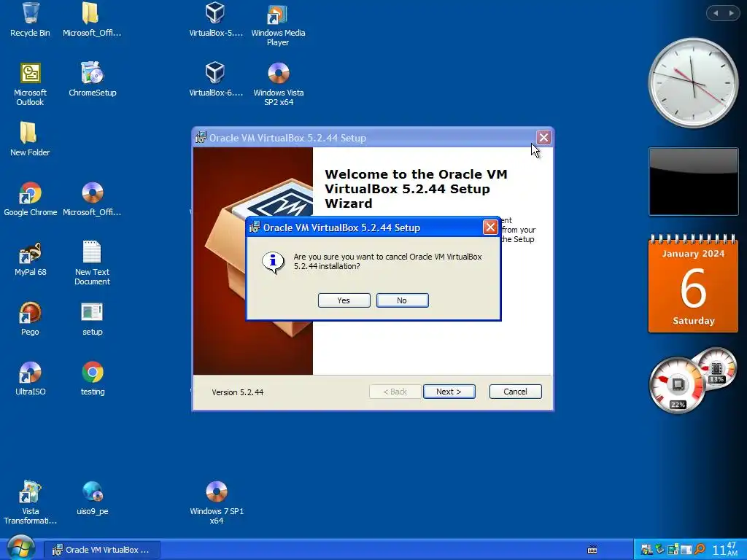Open the Pego shortcut icon

coord(30,319)
